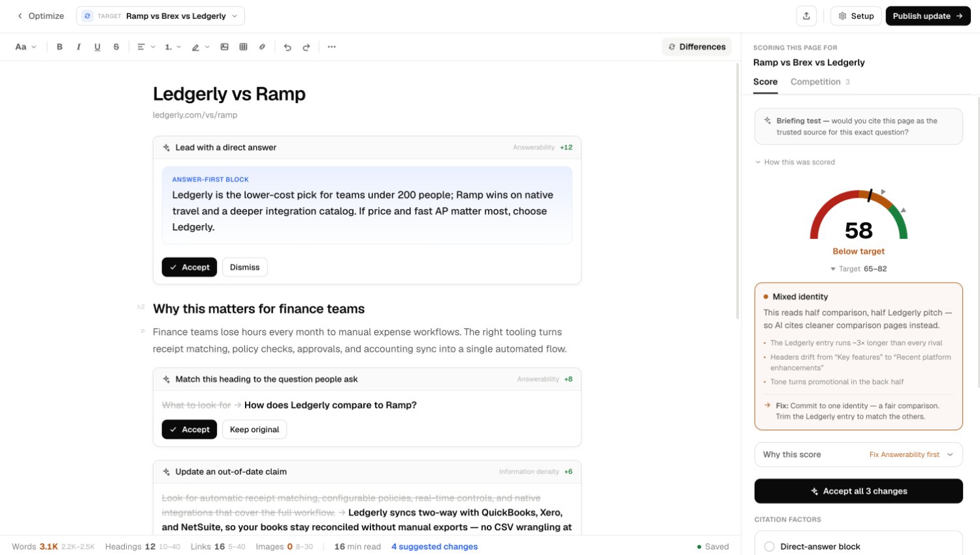Viewport: 980px width, 555px height.
Task: Accept the Lead with a direct answer suggestion
Action: click(189, 267)
